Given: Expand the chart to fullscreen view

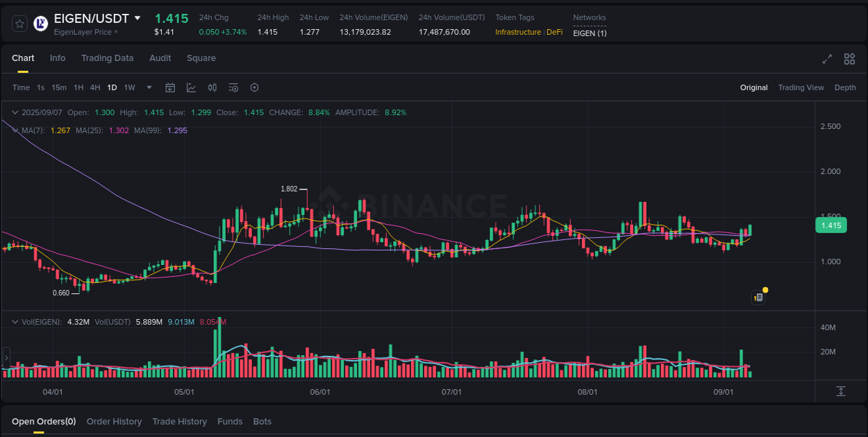Looking at the screenshot, I should coord(826,60).
